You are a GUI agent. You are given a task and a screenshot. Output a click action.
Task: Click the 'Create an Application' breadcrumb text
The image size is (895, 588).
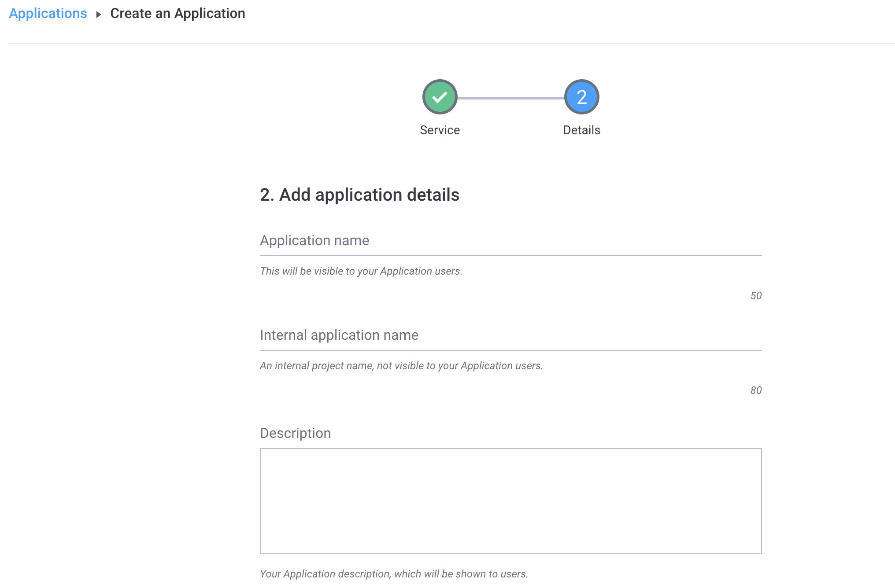178,14
